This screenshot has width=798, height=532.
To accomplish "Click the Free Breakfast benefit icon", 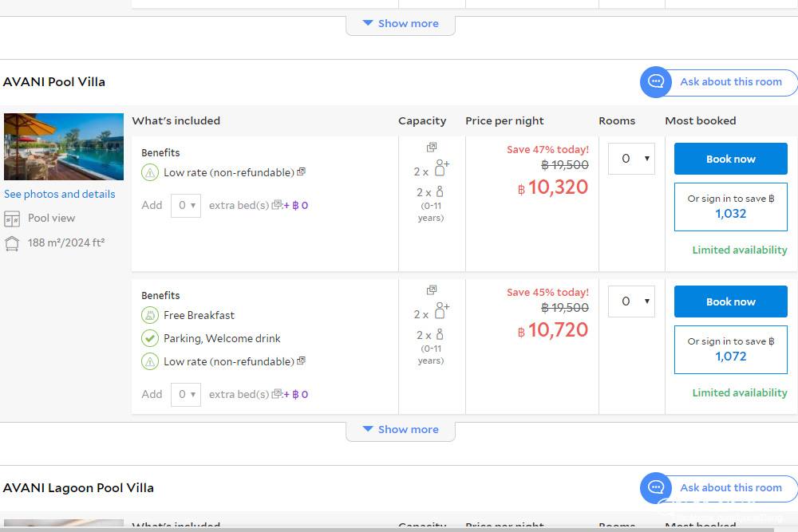I will coord(150,315).
